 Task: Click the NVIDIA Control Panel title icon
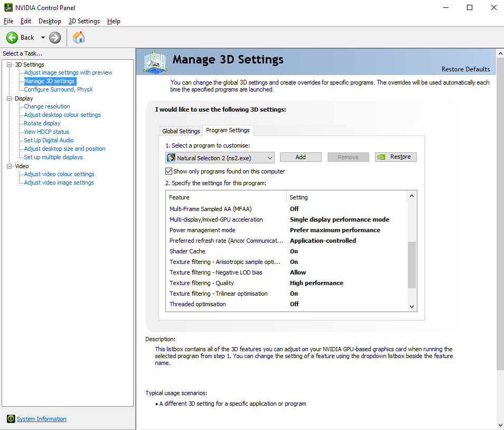pos(8,7)
